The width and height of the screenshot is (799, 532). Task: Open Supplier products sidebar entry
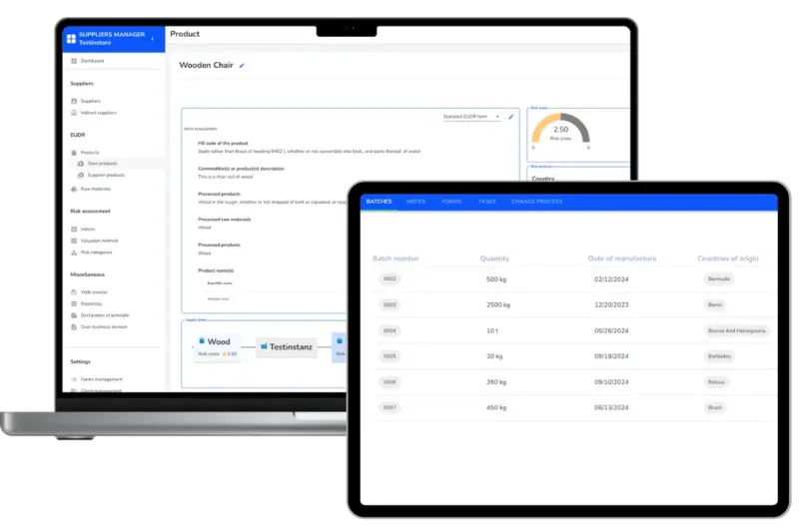[x=105, y=175]
